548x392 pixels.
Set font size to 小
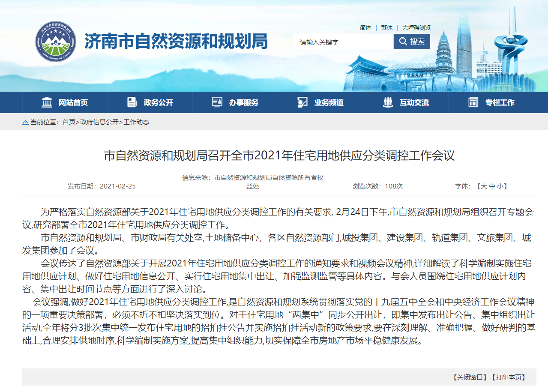point(500,186)
